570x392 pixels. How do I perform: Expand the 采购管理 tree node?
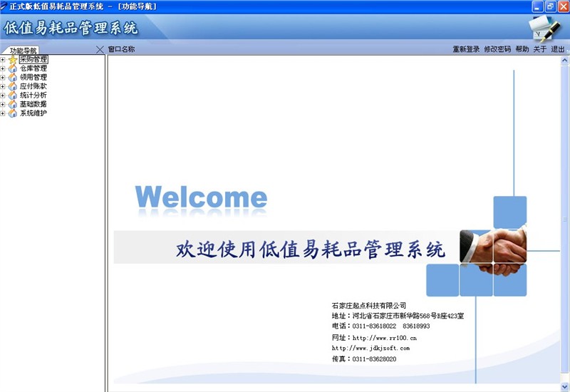point(3,60)
